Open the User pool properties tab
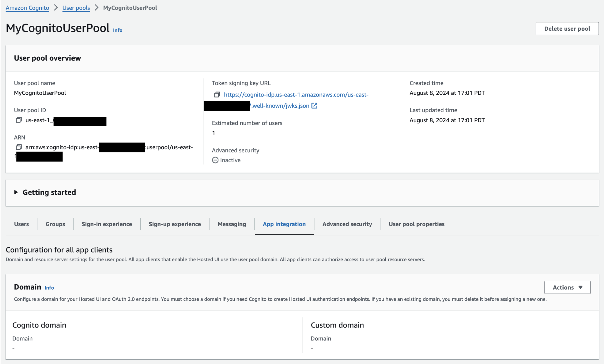Screen dimensions: 604x364 pos(416,224)
